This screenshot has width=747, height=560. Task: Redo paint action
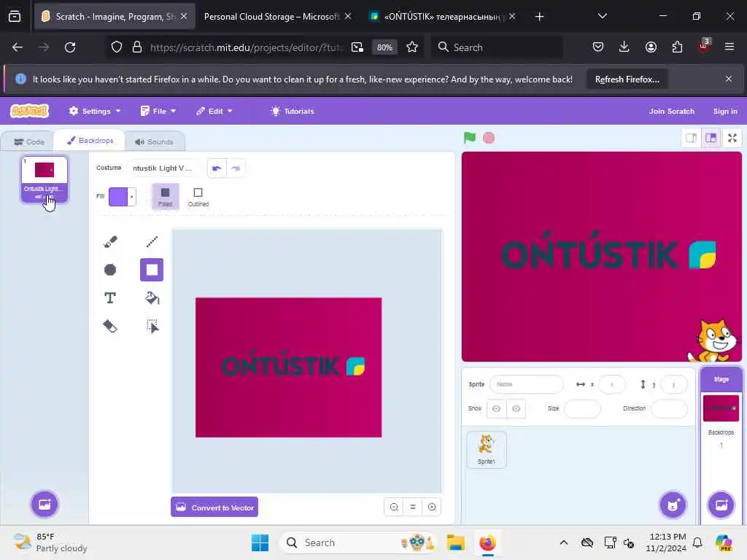[x=236, y=168]
